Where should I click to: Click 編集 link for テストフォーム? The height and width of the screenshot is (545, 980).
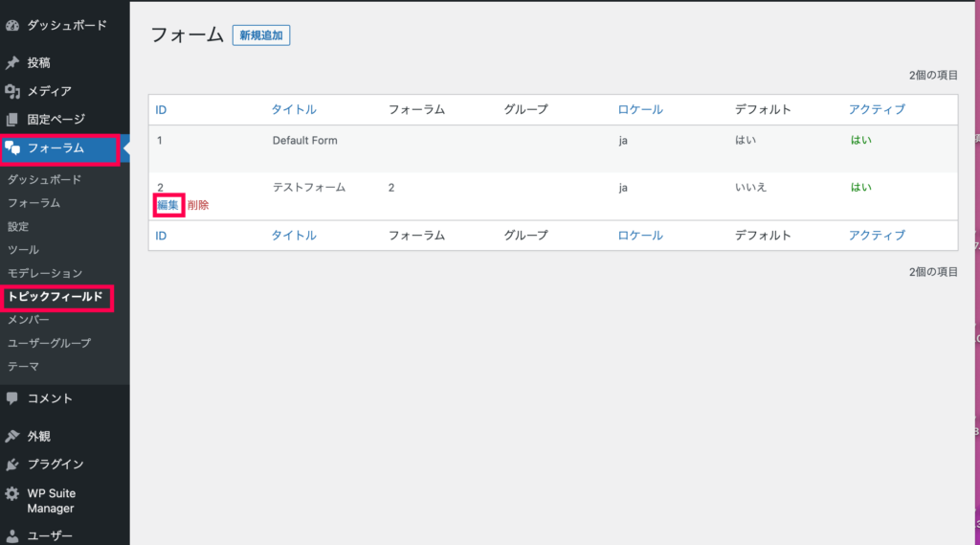click(x=168, y=205)
